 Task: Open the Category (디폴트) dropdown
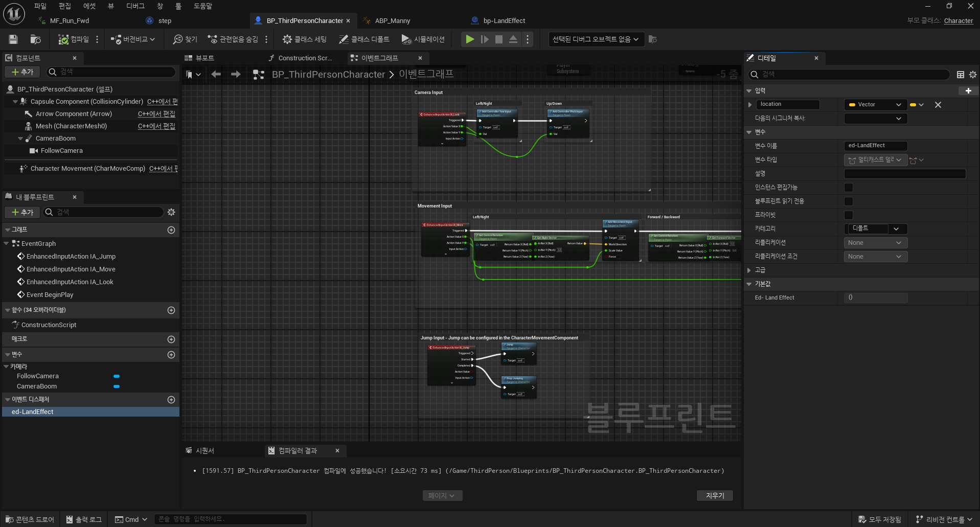click(875, 229)
